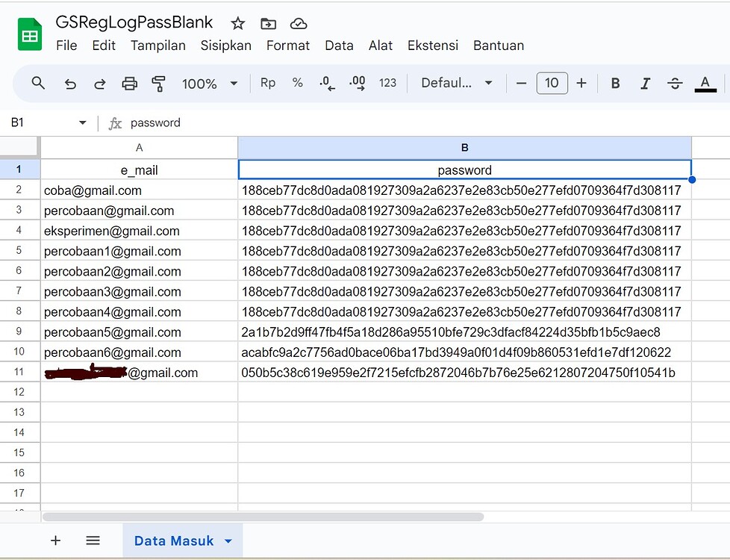730x560 pixels.
Task: Open the font dropdown showing Default
Action: pyautogui.click(x=455, y=83)
